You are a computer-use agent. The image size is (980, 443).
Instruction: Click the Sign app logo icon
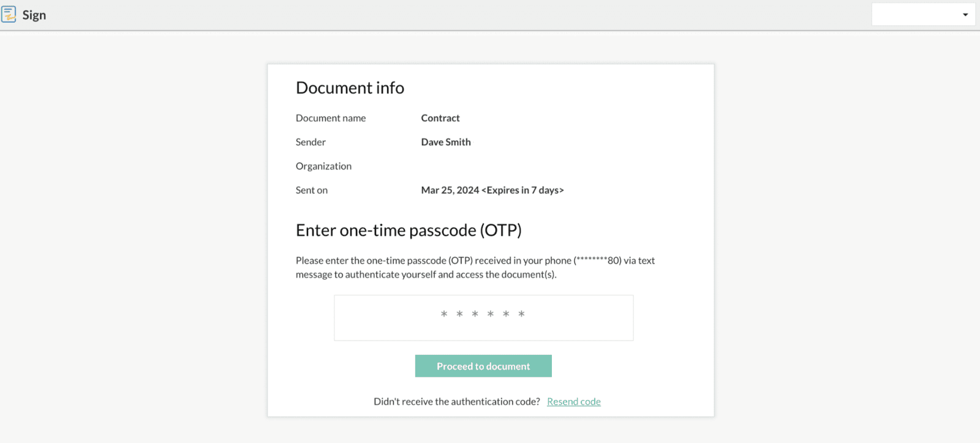pos(9,14)
